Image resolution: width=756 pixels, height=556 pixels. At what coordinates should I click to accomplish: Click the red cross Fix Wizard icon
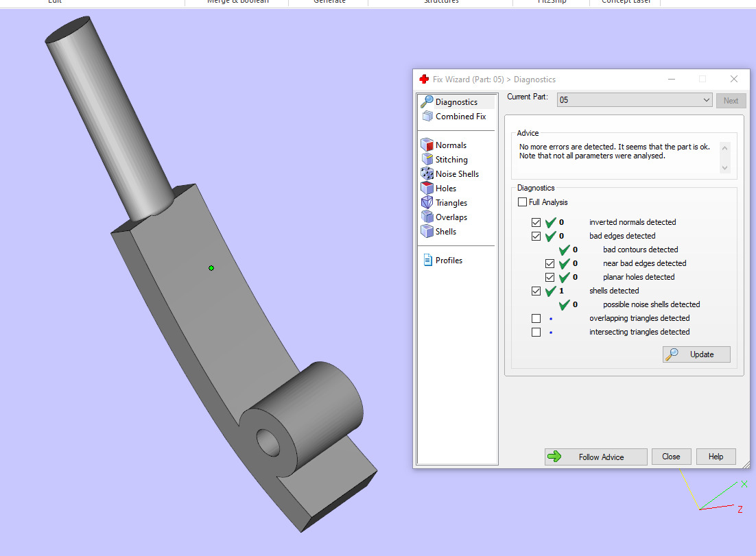pyautogui.click(x=424, y=79)
